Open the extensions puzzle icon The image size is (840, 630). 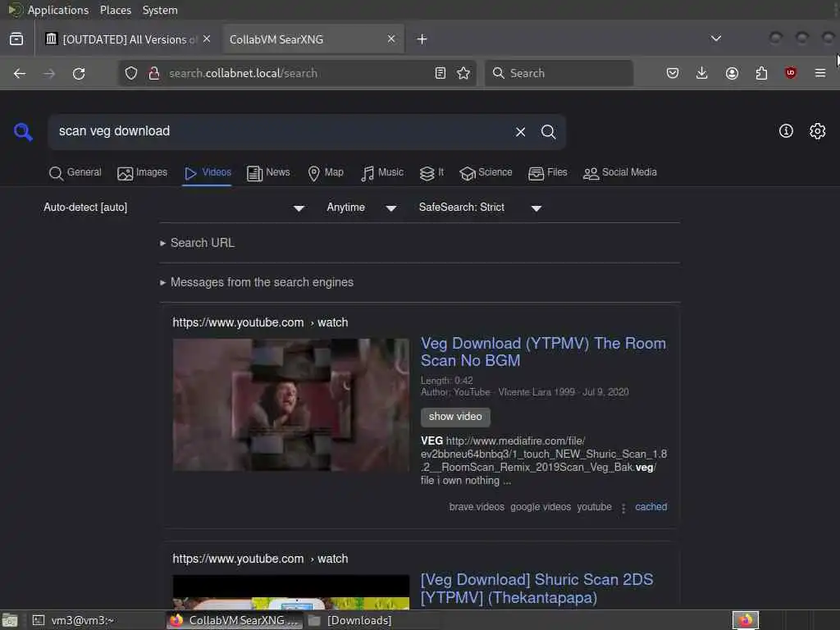click(761, 73)
